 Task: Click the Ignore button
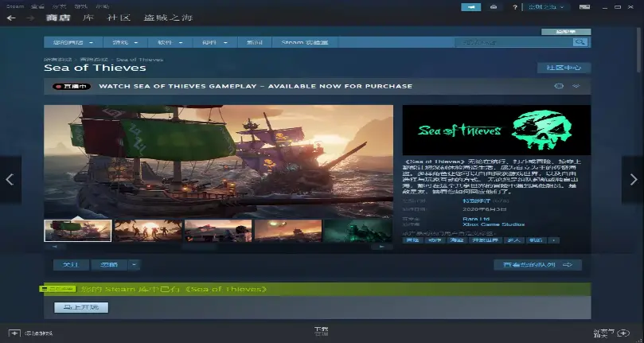pos(109,265)
